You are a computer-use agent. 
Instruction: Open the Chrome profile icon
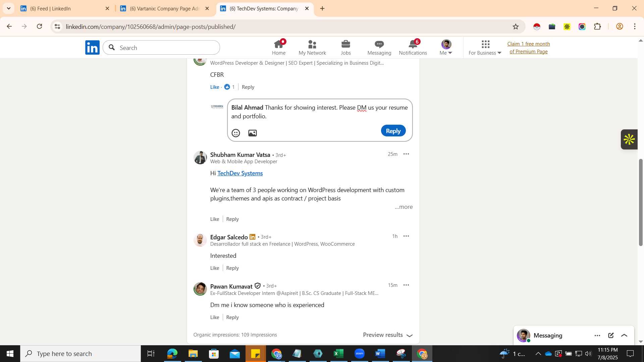620,26
